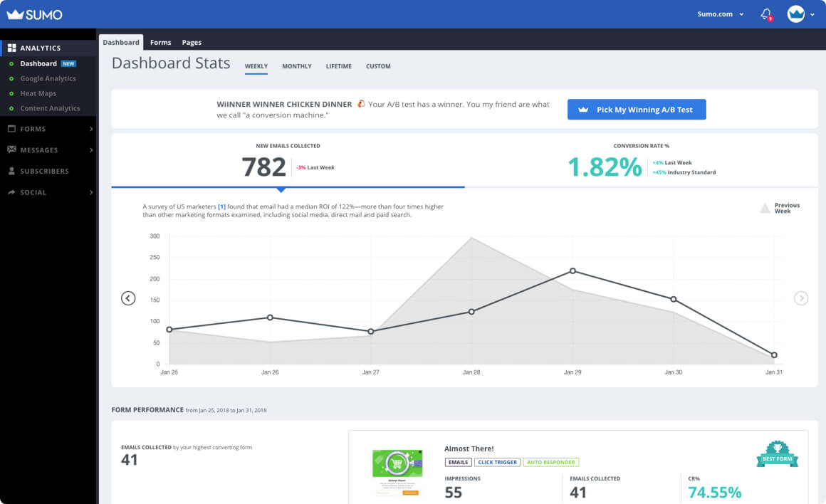Toggle the EMAILS badge filter

[458, 461]
